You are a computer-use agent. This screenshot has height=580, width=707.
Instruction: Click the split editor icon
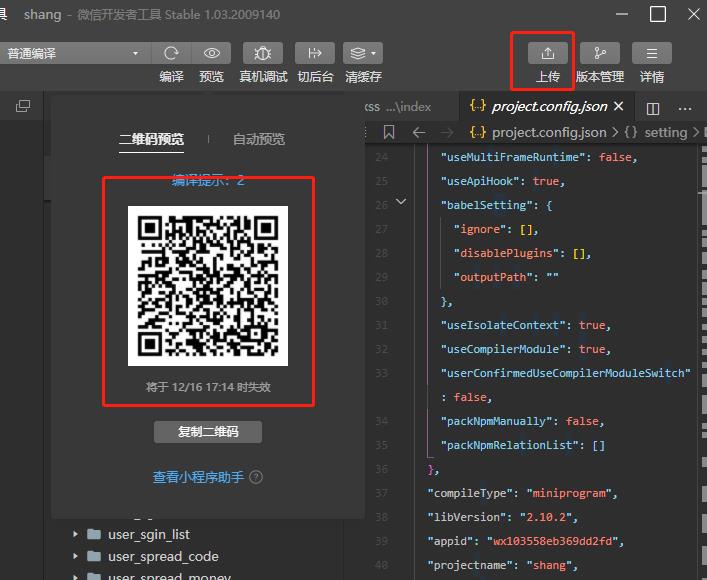point(652,109)
